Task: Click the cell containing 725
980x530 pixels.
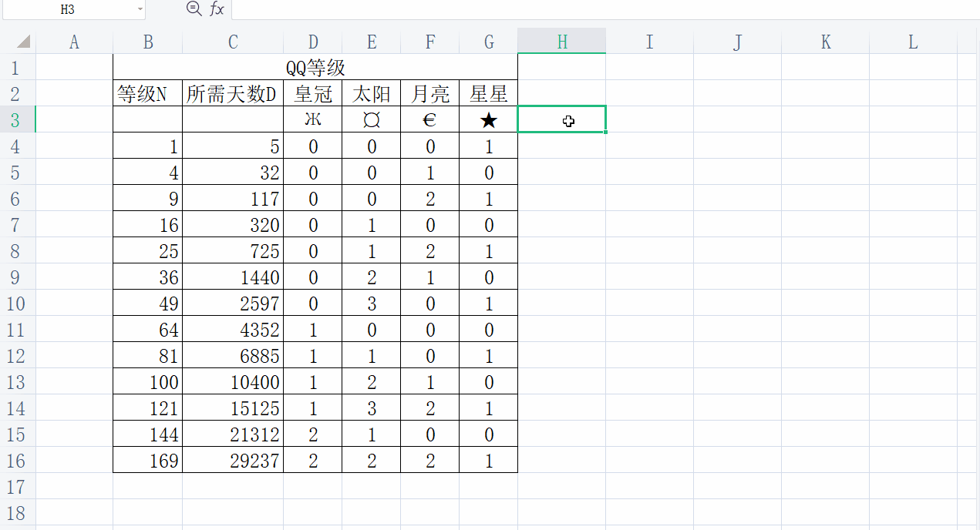Action: click(233, 251)
